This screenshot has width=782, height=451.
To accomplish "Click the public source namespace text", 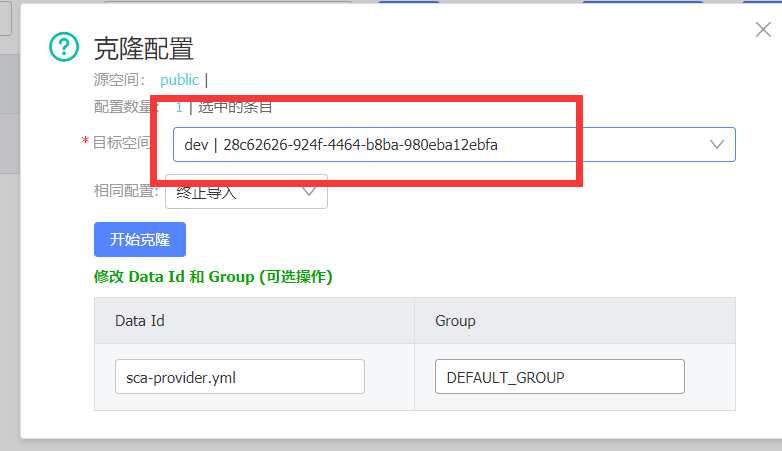I will (x=180, y=80).
